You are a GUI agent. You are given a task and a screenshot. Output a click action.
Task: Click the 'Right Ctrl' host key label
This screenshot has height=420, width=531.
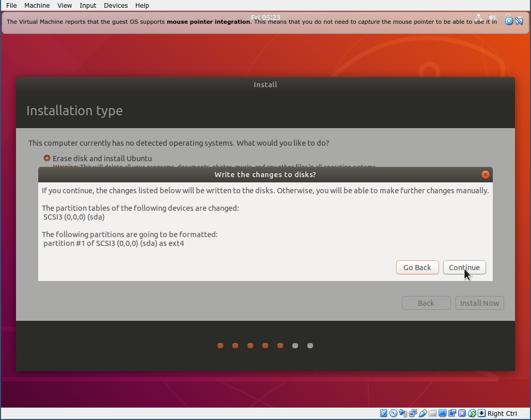[x=502, y=414]
